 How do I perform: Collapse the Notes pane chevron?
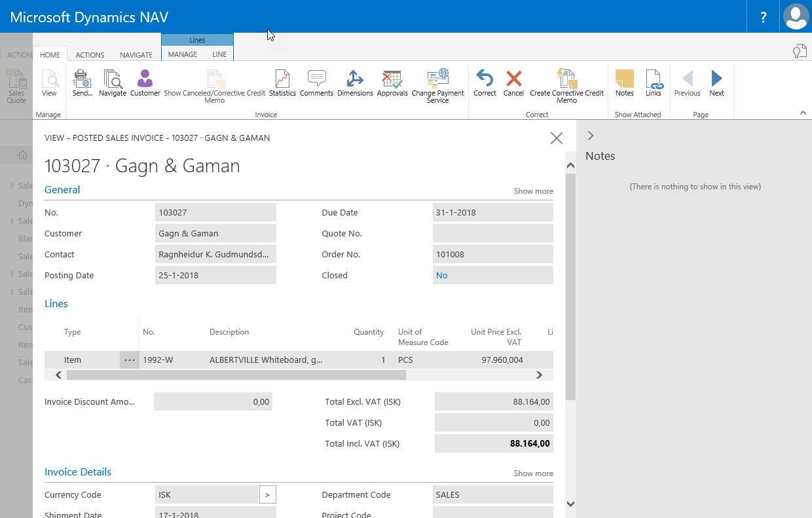591,136
